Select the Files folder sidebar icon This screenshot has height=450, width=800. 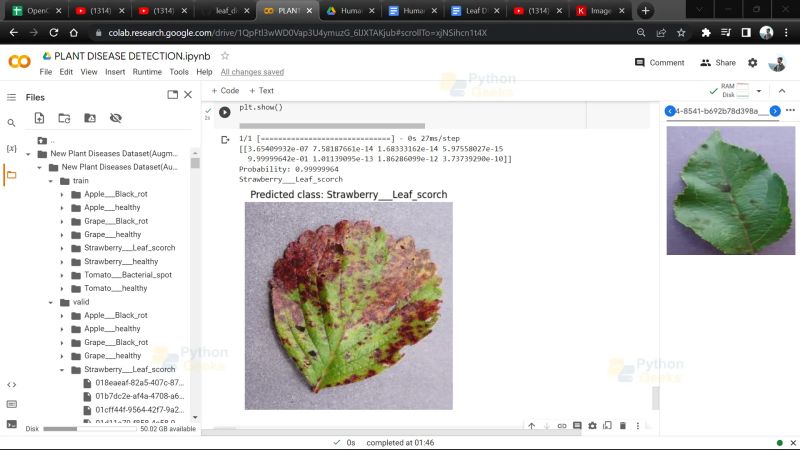[11, 175]
